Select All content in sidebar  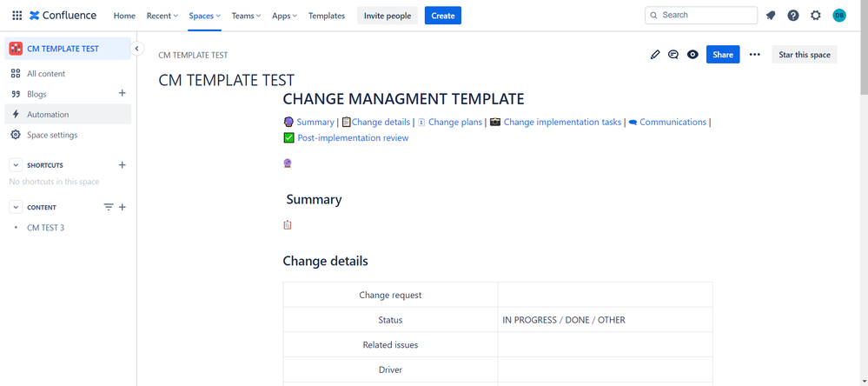click(68, 74)
